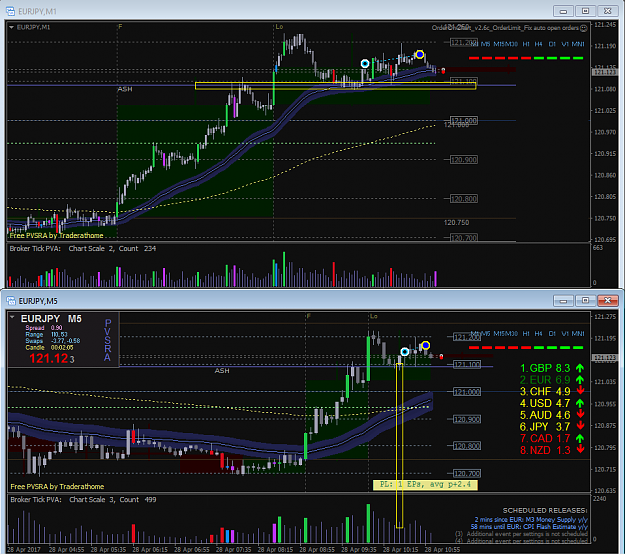Click the 'EUR: CPI Flash Estimate y/y' release line

pyautogui.click(x=529, y=527)
